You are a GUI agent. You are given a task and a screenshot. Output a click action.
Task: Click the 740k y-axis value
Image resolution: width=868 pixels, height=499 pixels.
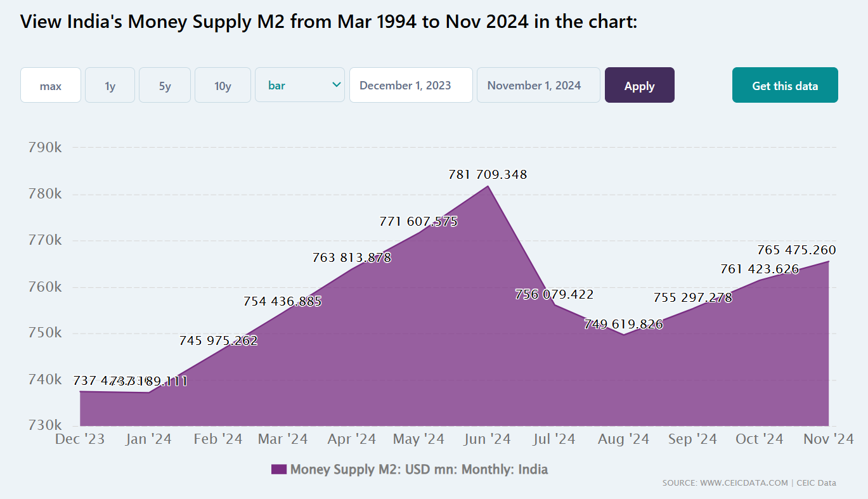[x=45, y=379]
